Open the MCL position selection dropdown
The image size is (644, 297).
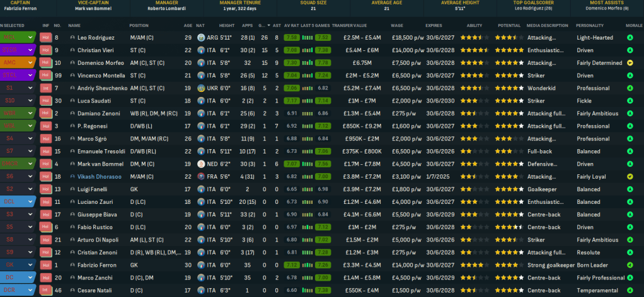pos(30,38)
